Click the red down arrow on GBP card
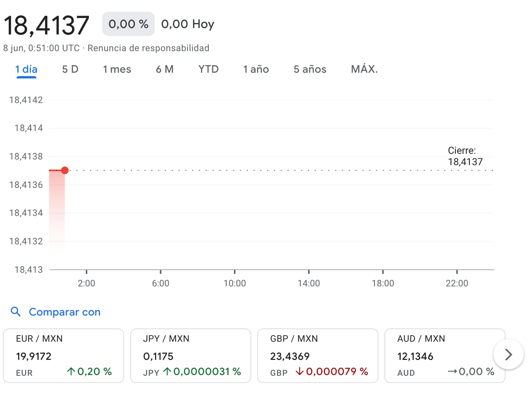This screenshot has width=532, height=397. click(300, 372)
